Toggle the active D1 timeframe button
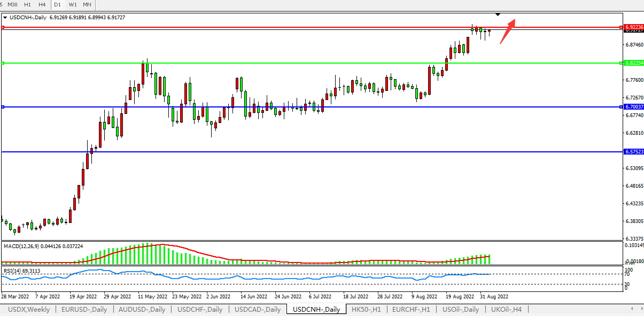Image resolution: width=644 pixels, height=316 pixels. [x=58, y=4]
